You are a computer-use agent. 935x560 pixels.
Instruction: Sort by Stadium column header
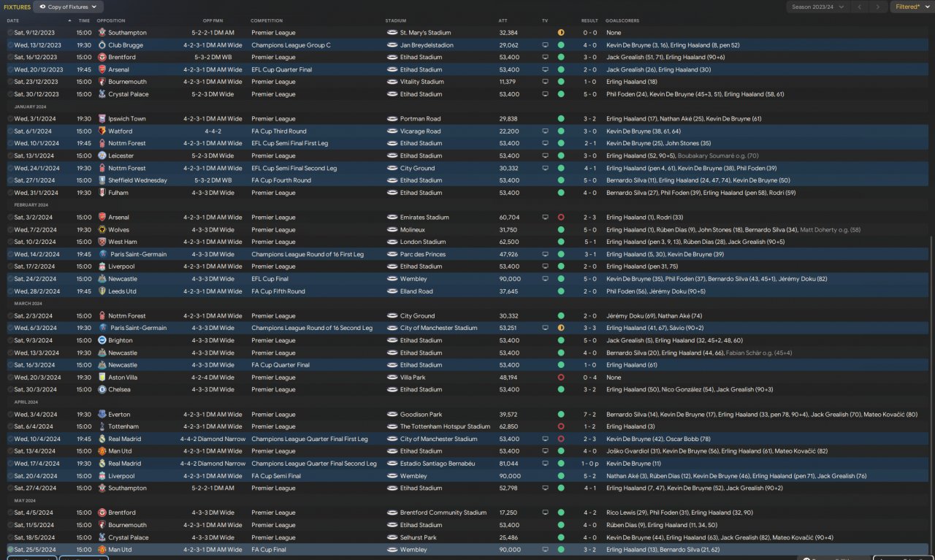[396, 20]
